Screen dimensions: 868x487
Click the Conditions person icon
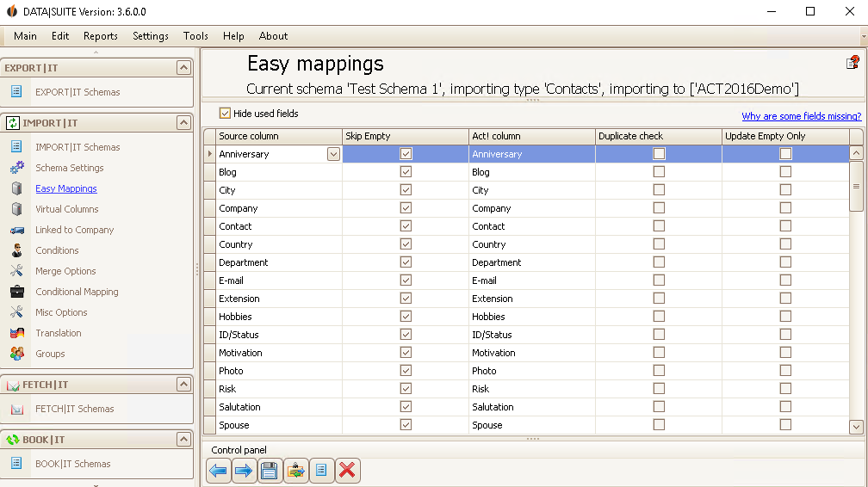tap(17, 250)
